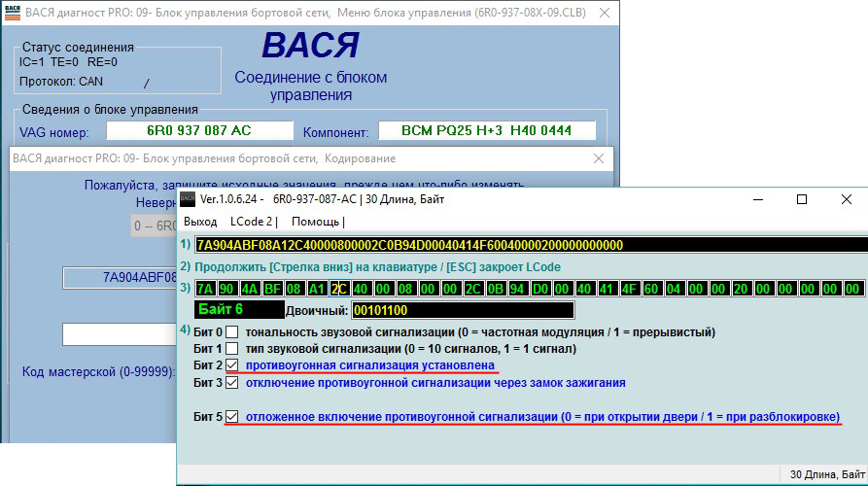Open the Помощь menu

tap(316, 222)
